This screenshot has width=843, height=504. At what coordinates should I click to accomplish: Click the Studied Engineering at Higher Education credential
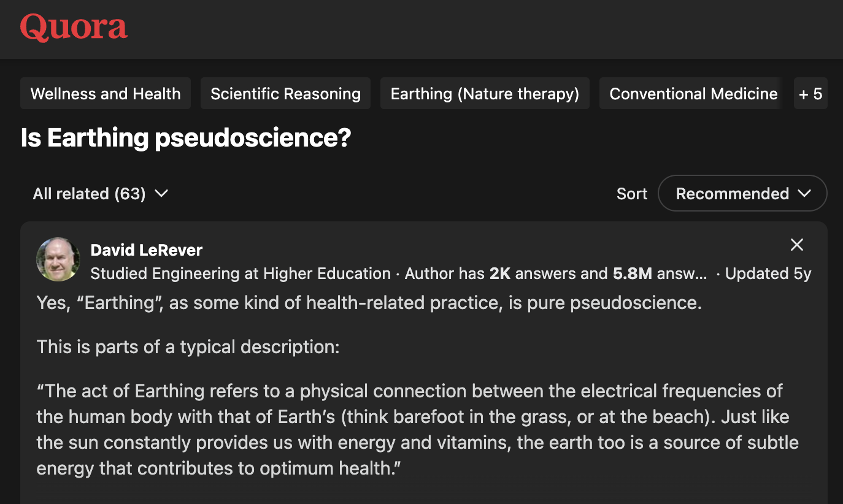[x=241, y=273]
